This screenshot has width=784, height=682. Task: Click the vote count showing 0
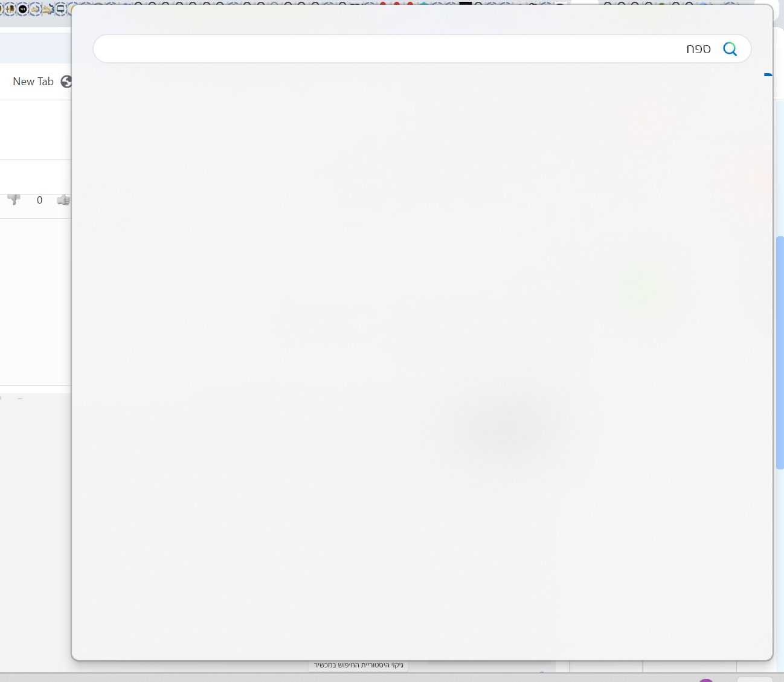click(x=40, y=201)
